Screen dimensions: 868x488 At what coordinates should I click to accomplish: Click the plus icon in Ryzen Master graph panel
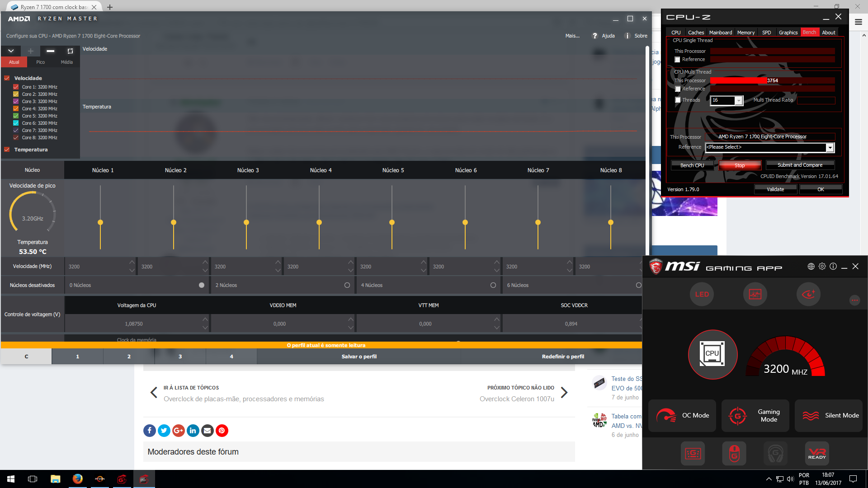click(31, 51)
